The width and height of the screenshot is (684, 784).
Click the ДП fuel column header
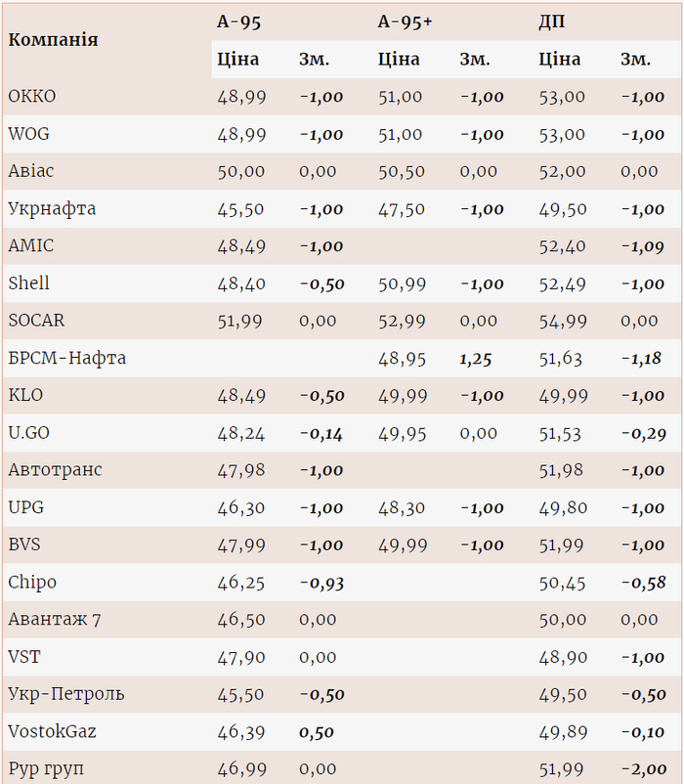(551, 22)
